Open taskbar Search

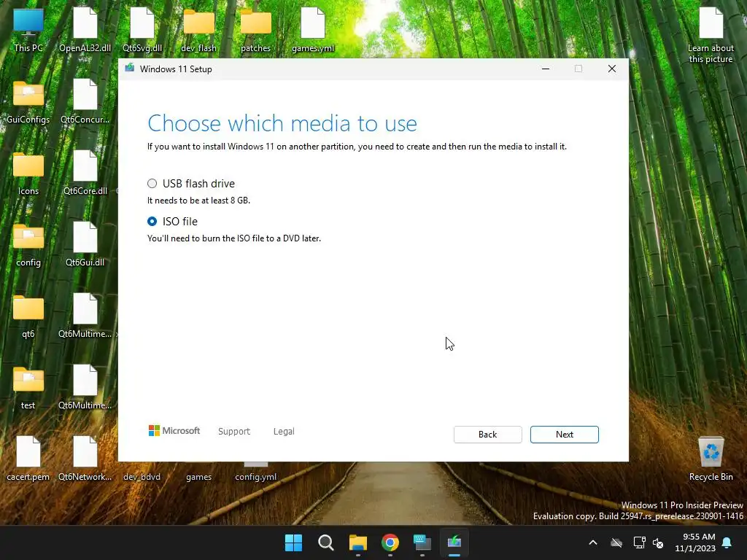[326, 542]
